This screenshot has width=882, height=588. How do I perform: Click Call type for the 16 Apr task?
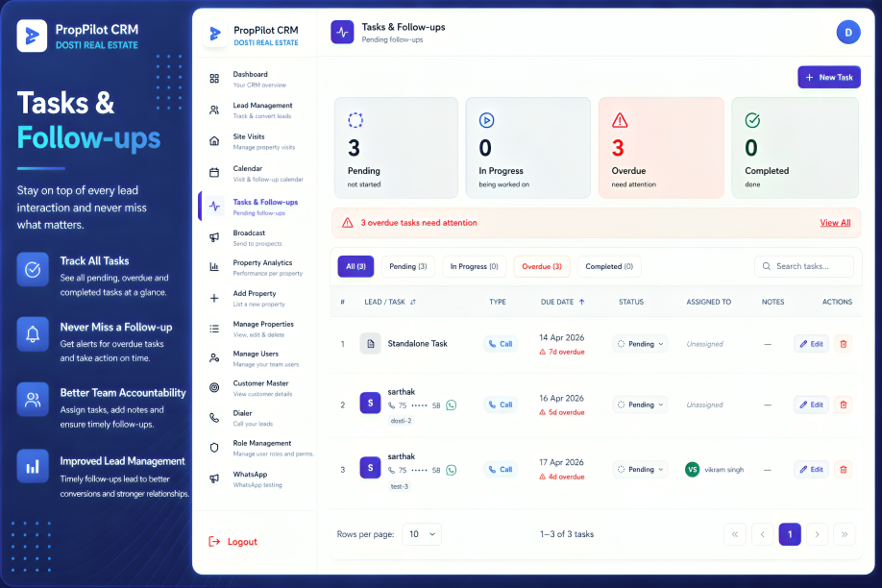[500, 404]
